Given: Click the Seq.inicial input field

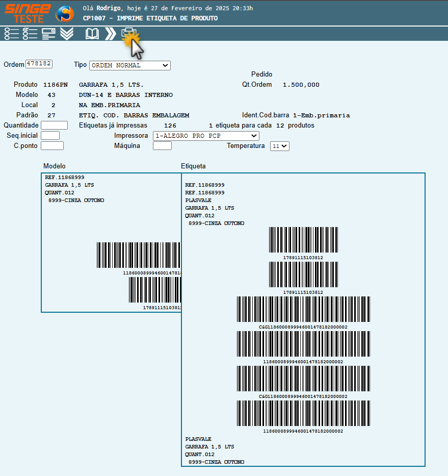Looking at the screenshot, I should (x=50, y=136).
